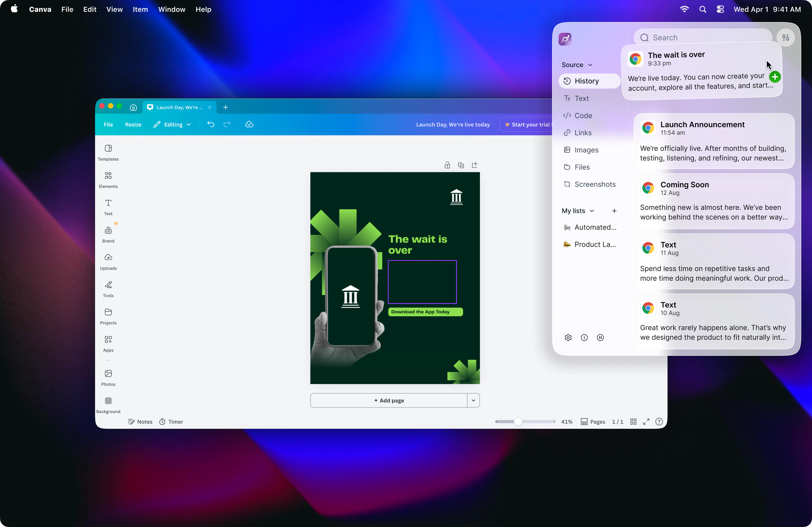
Task: Open the Elements panel
Action: point(108,180)
